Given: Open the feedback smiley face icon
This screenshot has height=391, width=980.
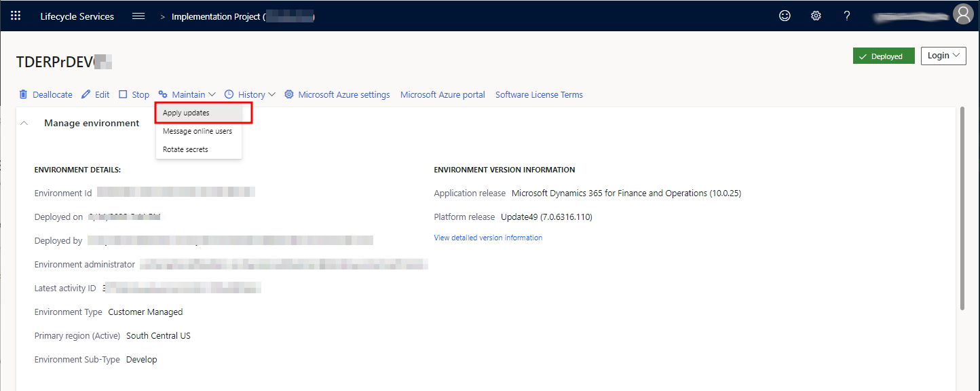Looking at the screenshot, I should click(x=785, y=16).
